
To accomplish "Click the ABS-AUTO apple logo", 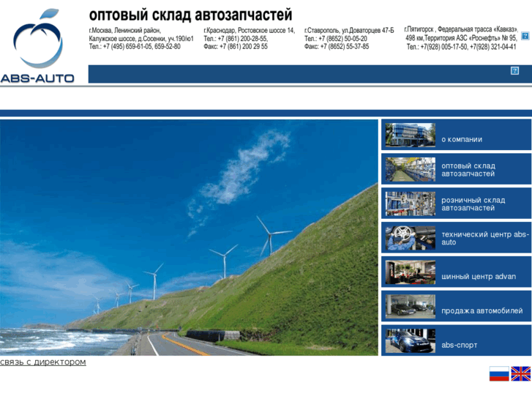I will (x=37, y=46).
